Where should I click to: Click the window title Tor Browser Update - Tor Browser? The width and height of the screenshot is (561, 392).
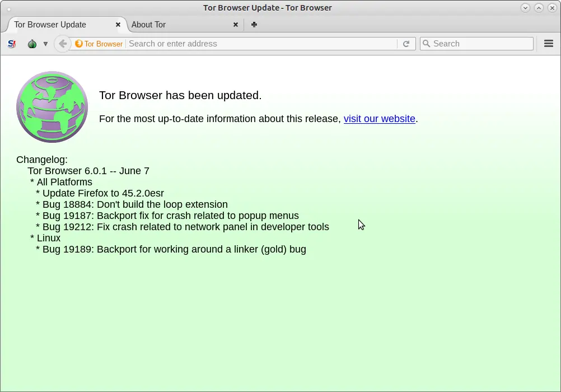point(268,7)
